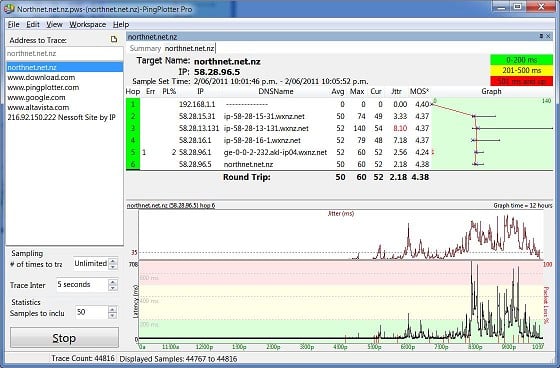The image size is (560, 368).
Task: Click the Jttr column header
Action: tap(396, 91)
